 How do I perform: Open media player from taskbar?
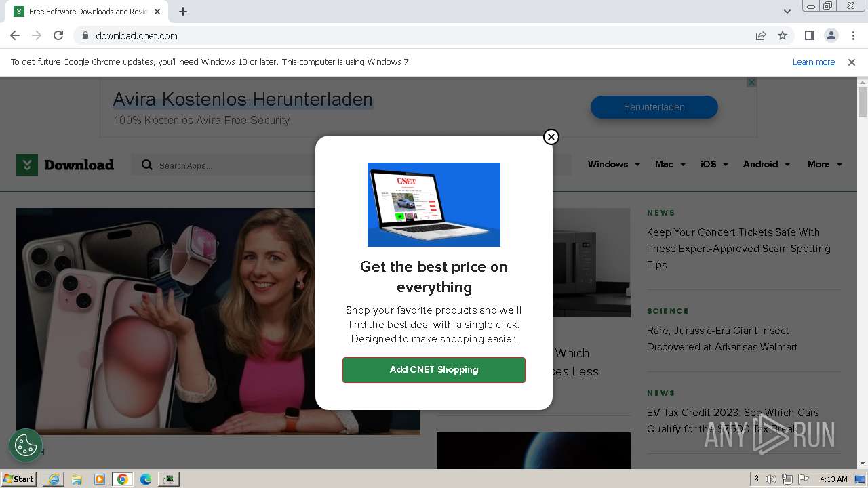100,479
